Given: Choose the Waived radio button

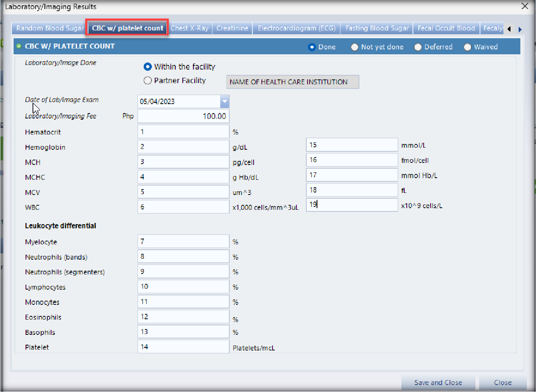Looking at the screenshot, I should point(467,47).
